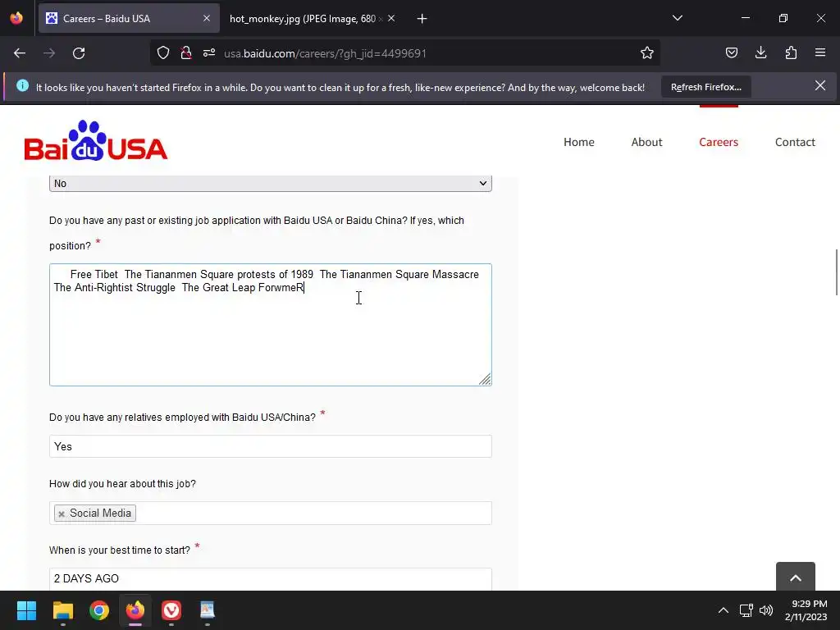
Task: Click the forward navigation arrow
Action: tap(49, 53)
